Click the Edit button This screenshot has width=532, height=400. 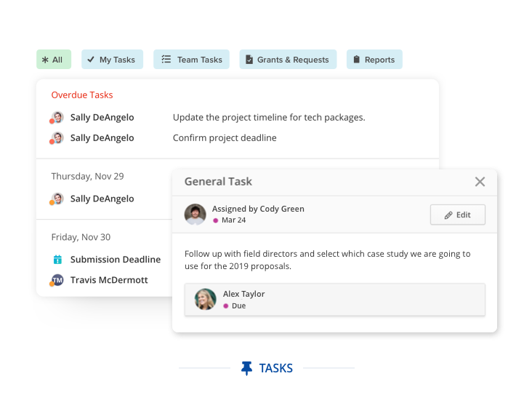tap(458, 215)
